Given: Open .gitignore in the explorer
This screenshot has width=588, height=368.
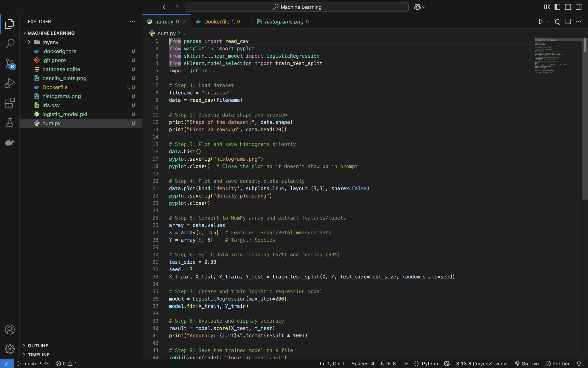Looking at the screenshot, I should tap(80, 60).
